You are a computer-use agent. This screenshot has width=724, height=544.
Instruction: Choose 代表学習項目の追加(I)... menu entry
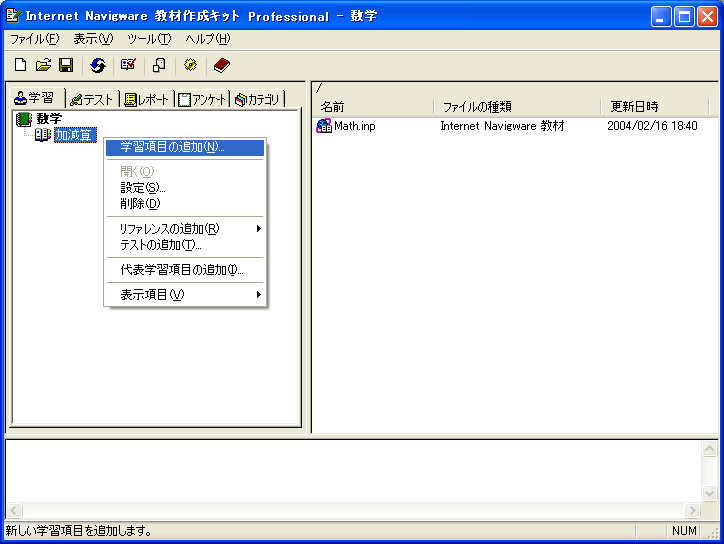[185, 270]
